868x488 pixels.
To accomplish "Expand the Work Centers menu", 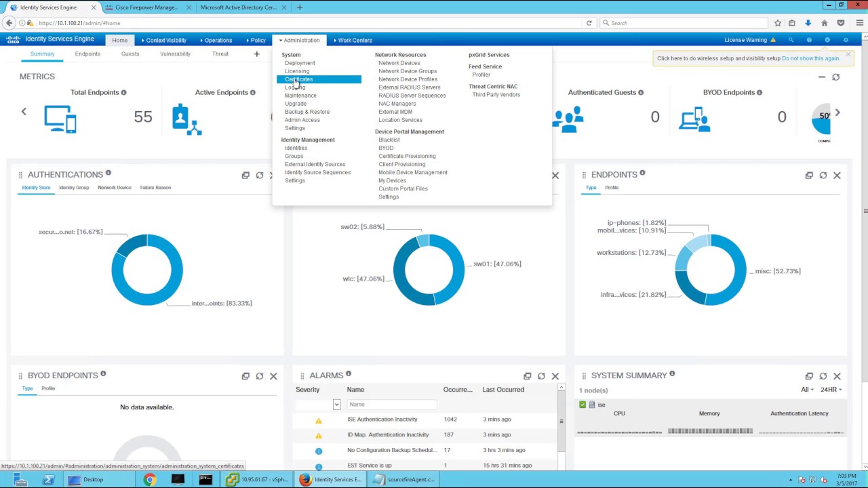I will (353, 40).
